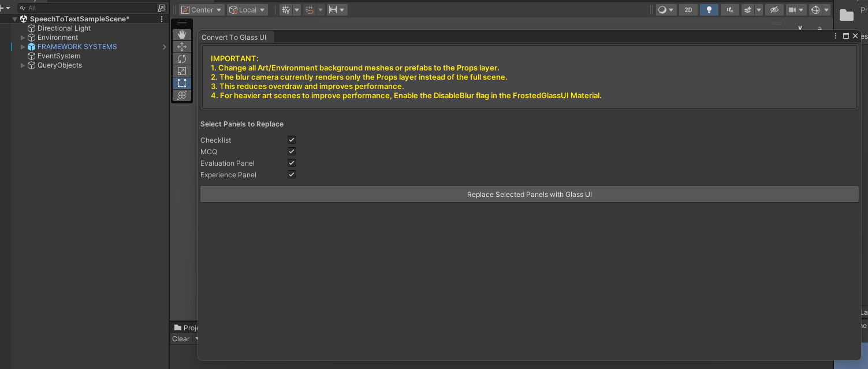The height and width of the screenshot is (369, 868).
Task: Toggle scene lighting lightbulb
Action: (709, 10)
